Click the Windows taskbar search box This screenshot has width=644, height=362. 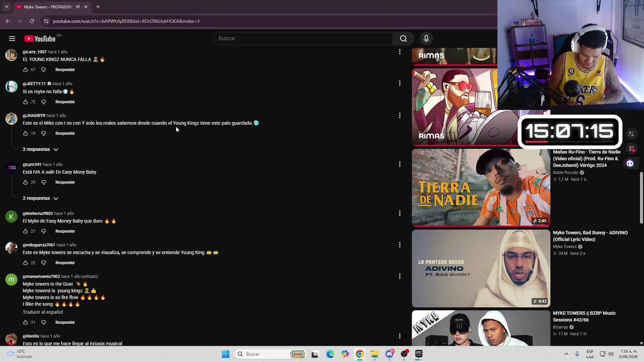click(x=271, y=354)
